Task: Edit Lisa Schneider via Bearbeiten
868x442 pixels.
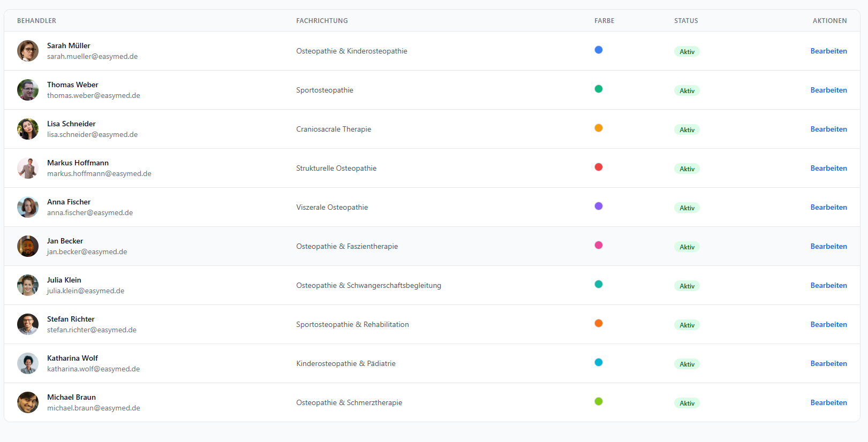Action: tap(828, 129)
